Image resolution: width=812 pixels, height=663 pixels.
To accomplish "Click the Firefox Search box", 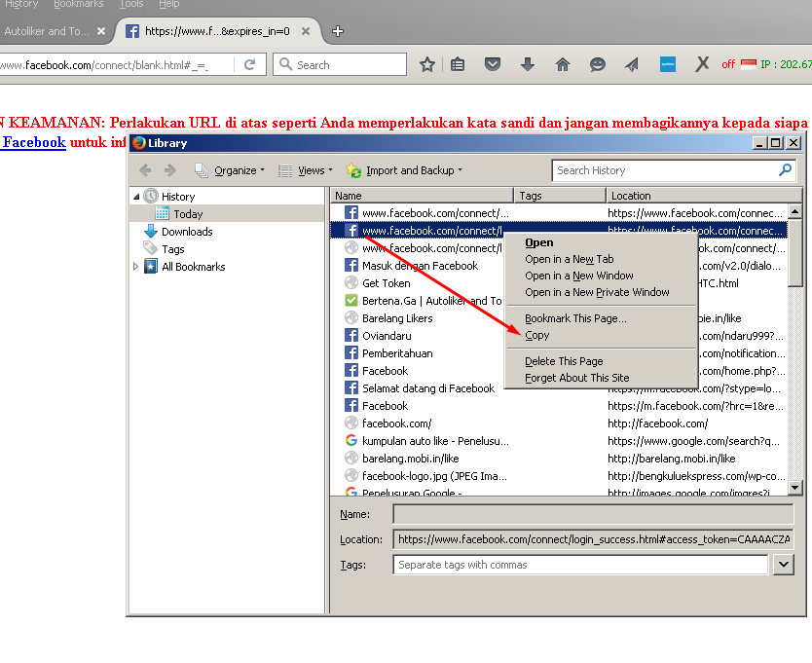I will coord(340,65).
